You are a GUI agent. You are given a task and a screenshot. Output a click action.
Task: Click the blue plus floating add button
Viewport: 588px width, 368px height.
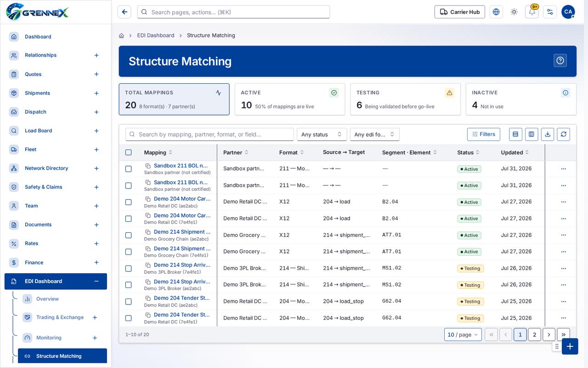(570, 346)
